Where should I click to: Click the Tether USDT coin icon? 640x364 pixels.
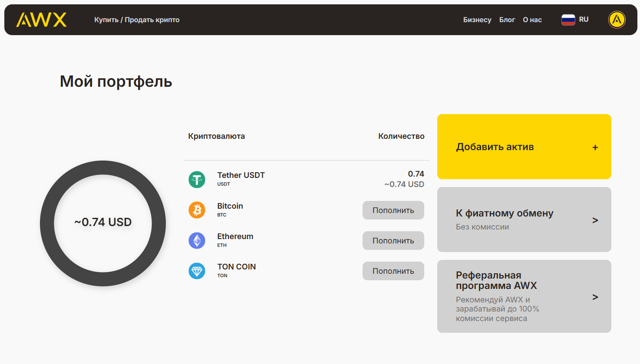coord(197,179)
